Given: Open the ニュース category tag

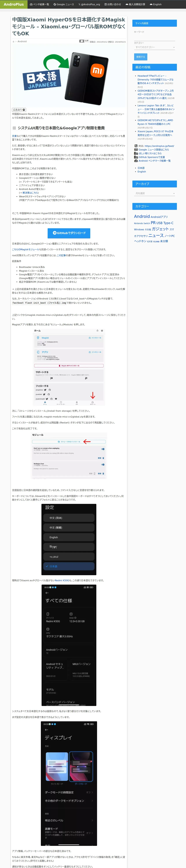Looking at the screenshot, I should click(156, 236).
